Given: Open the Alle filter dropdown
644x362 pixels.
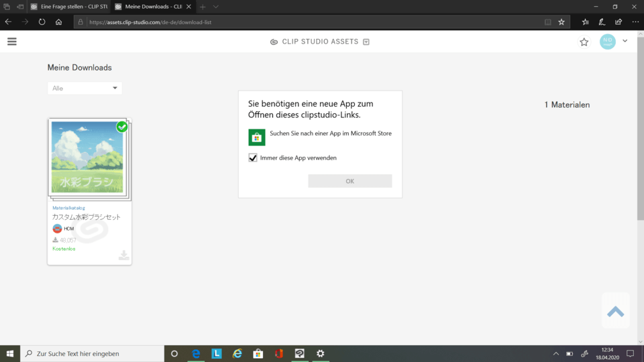Looking at the screenshot, I should (x=85, y=88).
